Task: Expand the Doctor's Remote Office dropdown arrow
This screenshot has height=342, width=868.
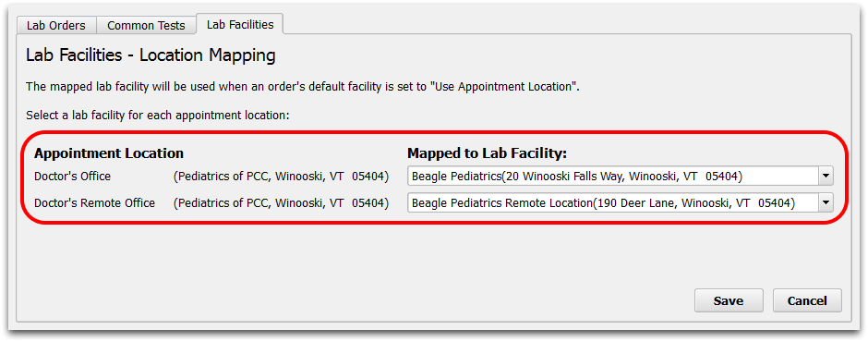Action: 826,203
